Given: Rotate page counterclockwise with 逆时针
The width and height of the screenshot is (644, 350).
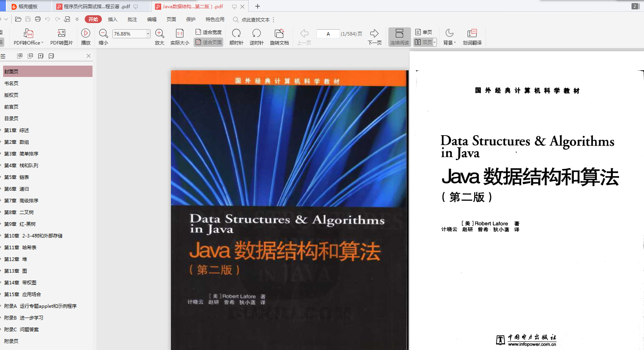Looking at the screenshot, I should coord(256,37).
